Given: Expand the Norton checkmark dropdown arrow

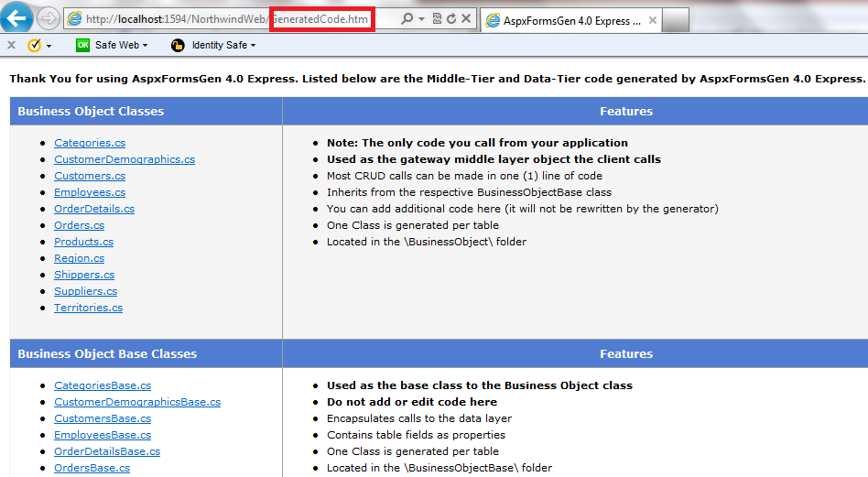Looking at the screenshot, I should point(49,46).
